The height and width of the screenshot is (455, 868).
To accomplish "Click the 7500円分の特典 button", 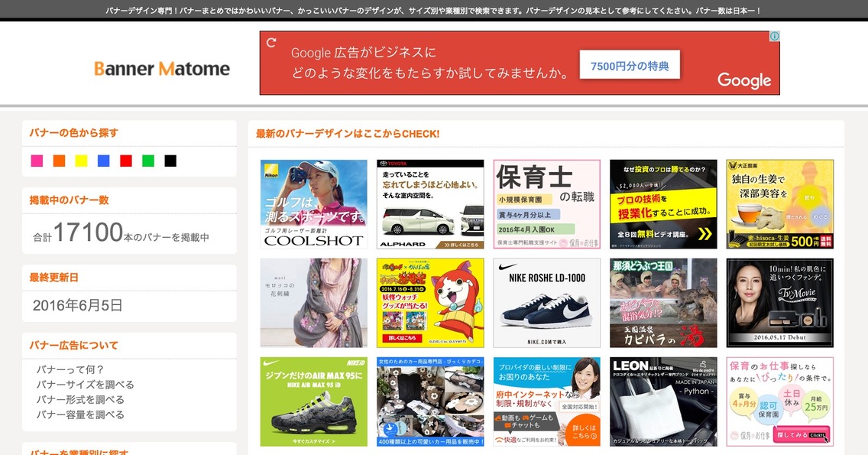I will [630, 67].
